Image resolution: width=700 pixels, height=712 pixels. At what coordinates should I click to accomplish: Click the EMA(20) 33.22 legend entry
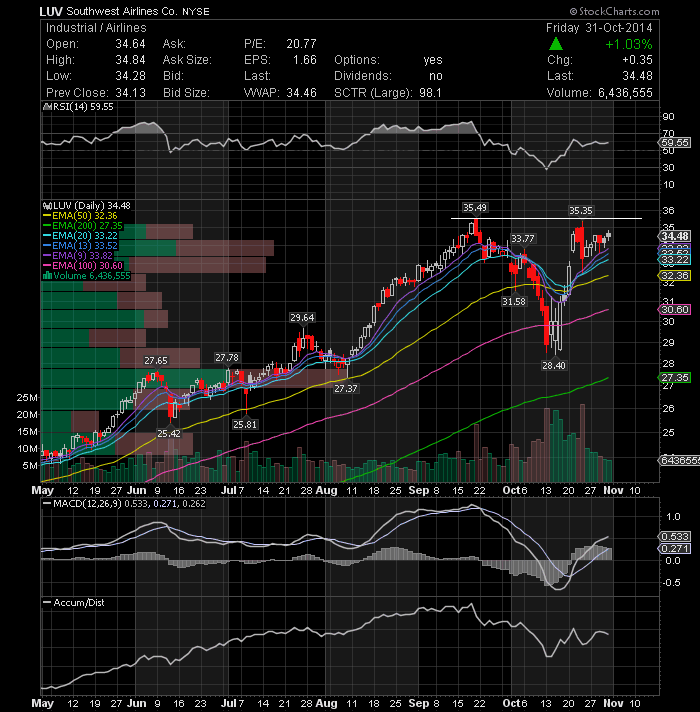(x=80, y=236)
